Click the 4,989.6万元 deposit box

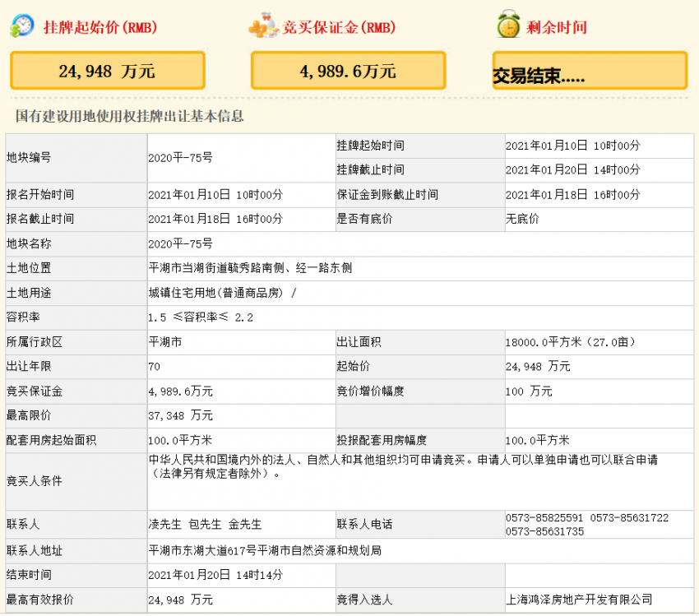tap(348, 71)
